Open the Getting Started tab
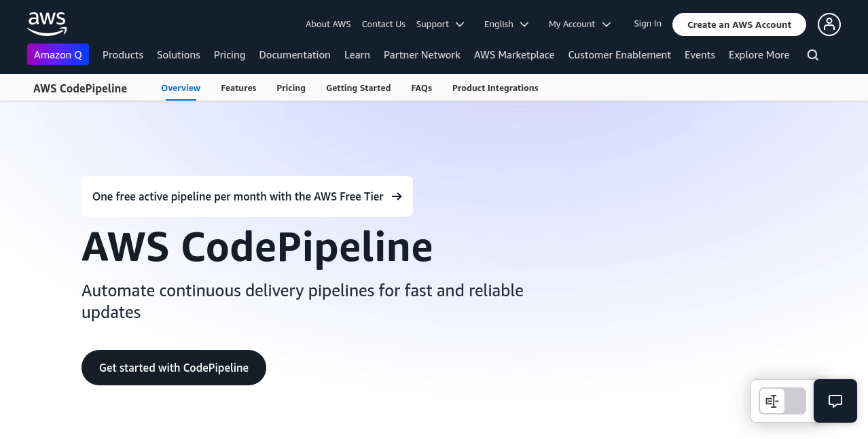This screenshot has height=439, width=868. [x=358, y=88]
